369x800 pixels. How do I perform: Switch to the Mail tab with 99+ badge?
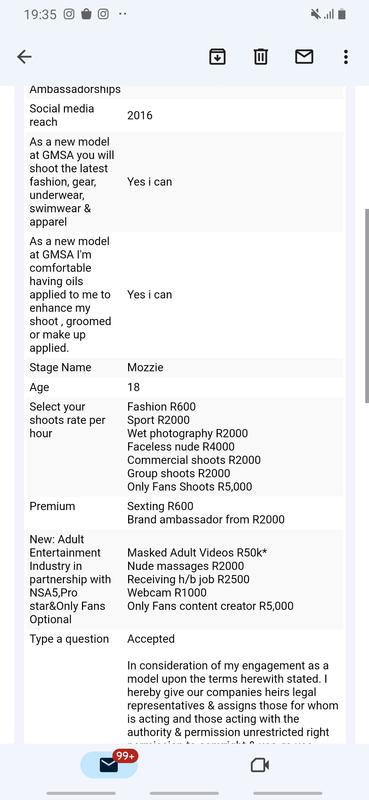pyautogui.click(x=109, y=765)
